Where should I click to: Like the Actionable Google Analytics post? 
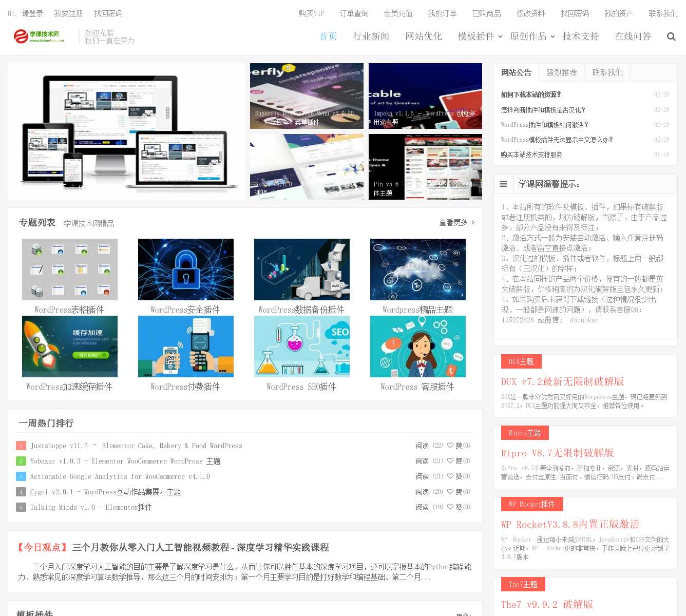[459, 476]
